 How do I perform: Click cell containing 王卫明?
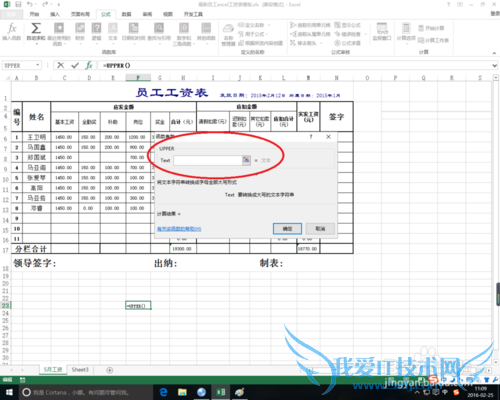(x=36, y=137)
